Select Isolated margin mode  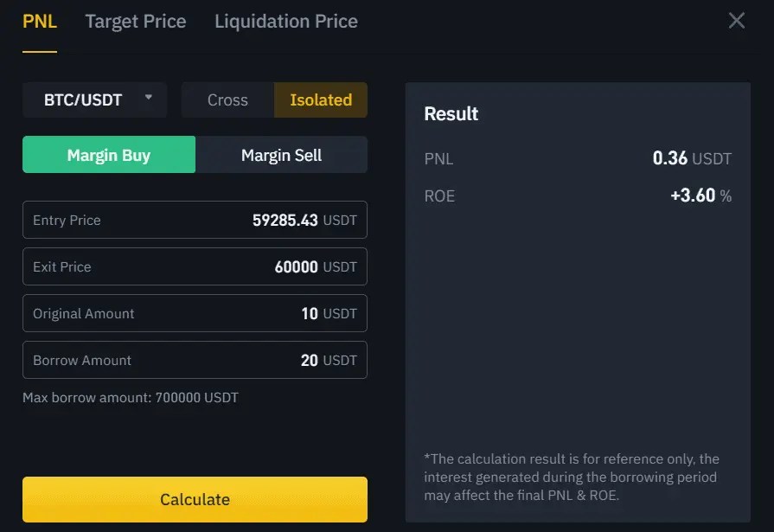(x=321, y=100)
